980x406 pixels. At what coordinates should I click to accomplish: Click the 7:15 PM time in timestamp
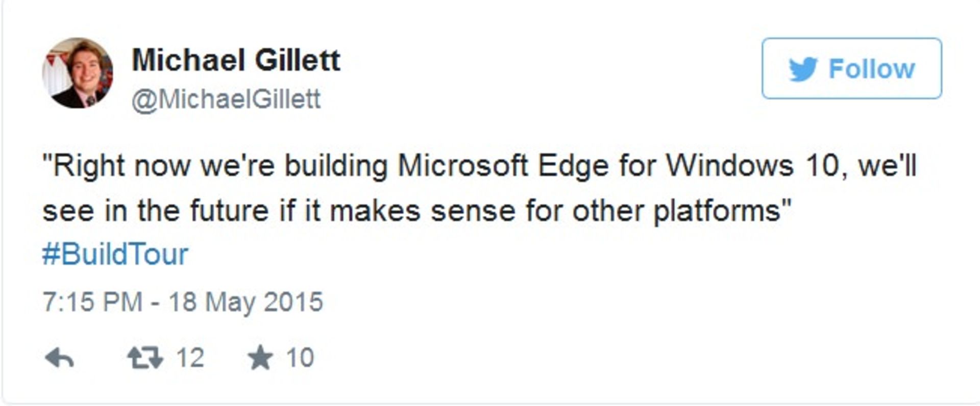pos(92,301)
